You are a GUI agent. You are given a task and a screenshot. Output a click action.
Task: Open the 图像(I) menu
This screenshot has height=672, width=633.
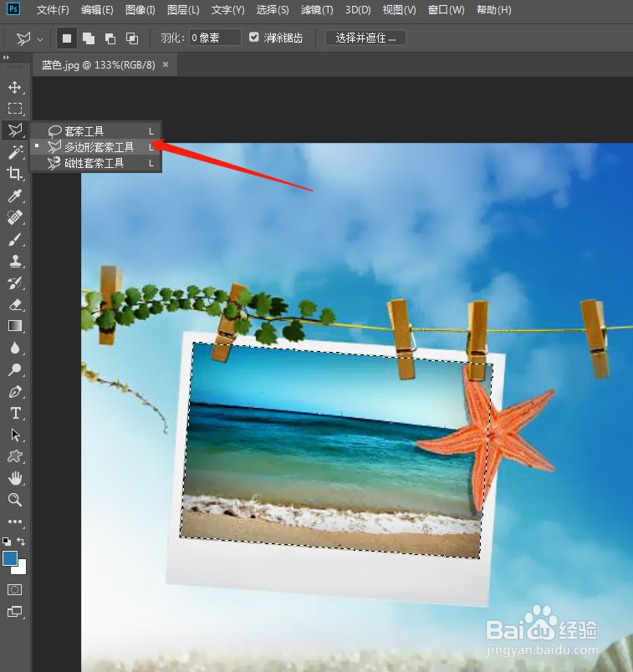tap(140, 10)
